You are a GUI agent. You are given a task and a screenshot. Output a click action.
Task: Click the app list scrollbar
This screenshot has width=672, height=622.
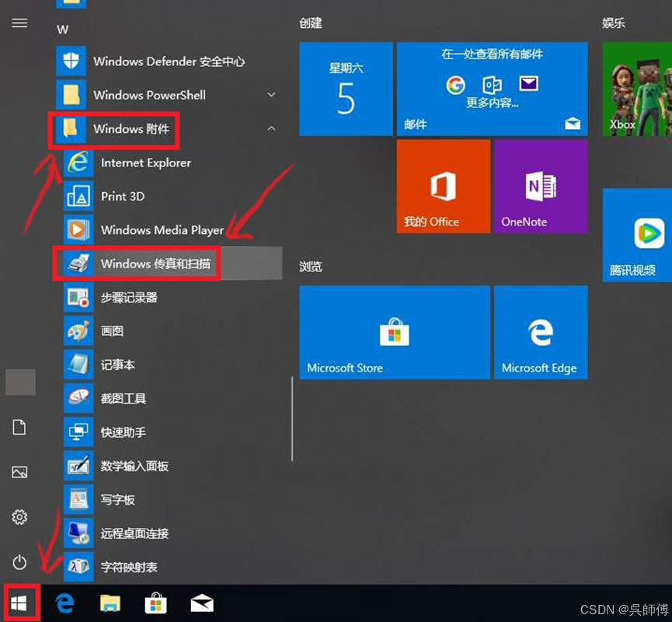(x=292, y=418)
